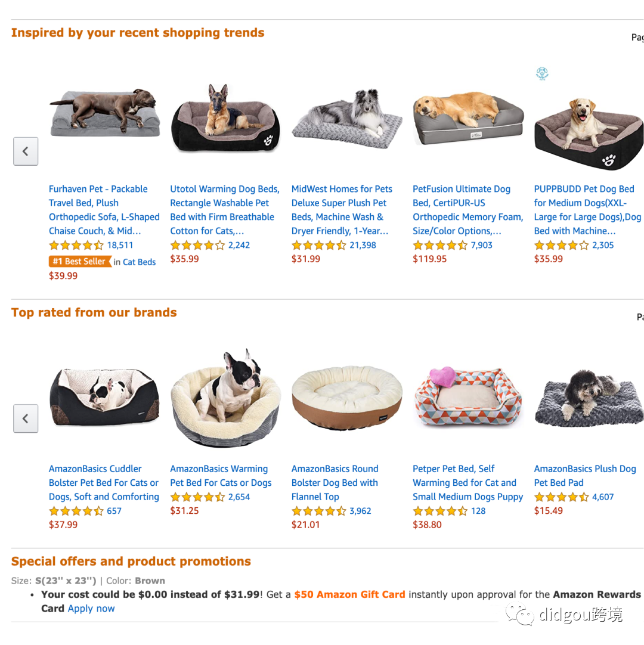The height and width of the screenshot is (645, 644).
Task: Click previous arrow in top rated brands carousel
Action: coord(26,418)
